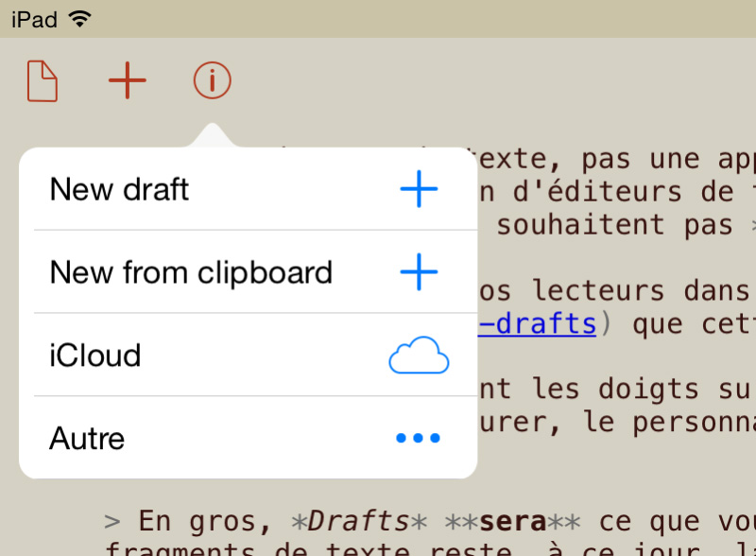Image resolution: width=756 pixels, height=556 pixels.
Task: Tap the Wi-Fi status icon
Action: click(x=80, y=19)
